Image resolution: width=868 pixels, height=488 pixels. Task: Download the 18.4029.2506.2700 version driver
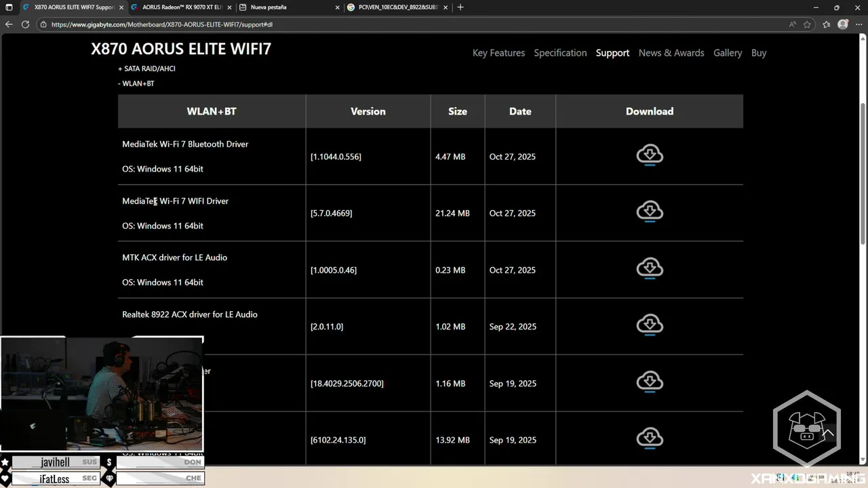[650, 383]
